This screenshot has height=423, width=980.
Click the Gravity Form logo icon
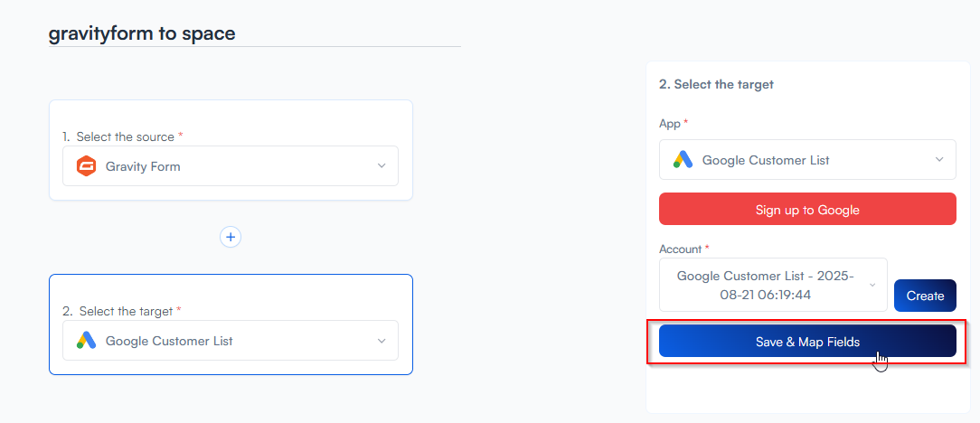click(87, 166)
